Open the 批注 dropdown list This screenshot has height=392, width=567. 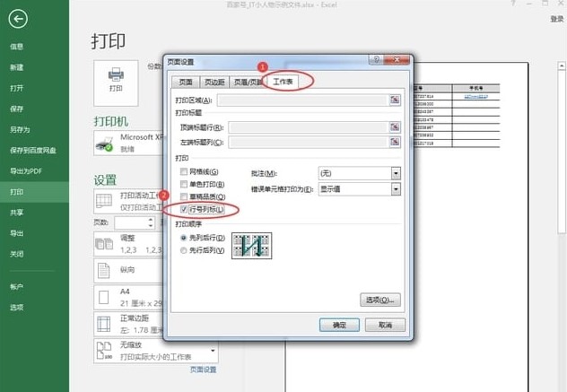click(396, 173)
